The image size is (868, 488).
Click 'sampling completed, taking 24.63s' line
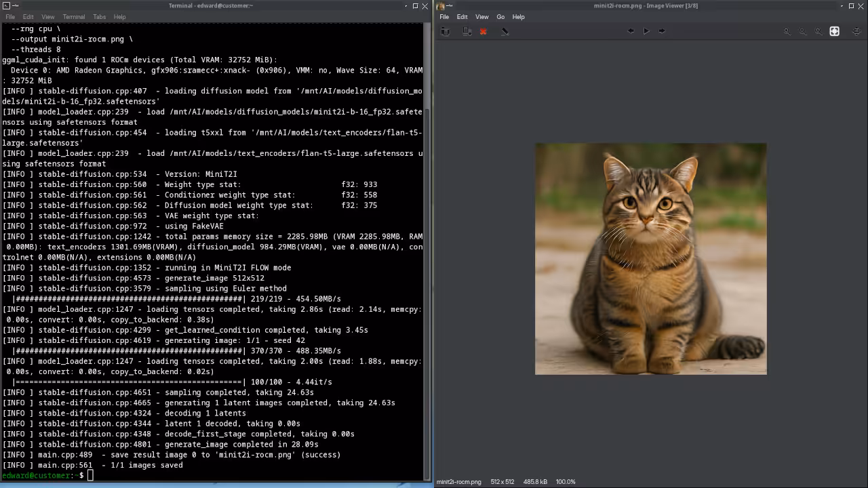158,392
